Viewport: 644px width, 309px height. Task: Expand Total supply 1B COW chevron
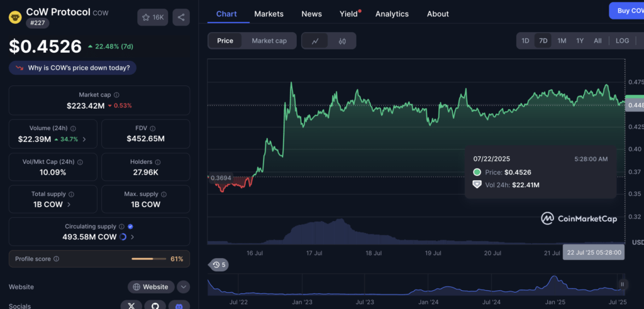click(x=69, y=204)
